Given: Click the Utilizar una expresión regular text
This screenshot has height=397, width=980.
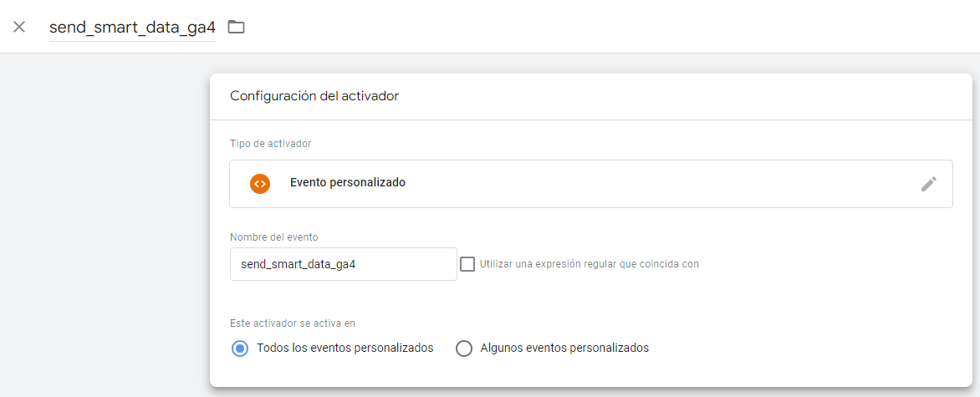Looking at the screenshot, I should coord(590,264).
